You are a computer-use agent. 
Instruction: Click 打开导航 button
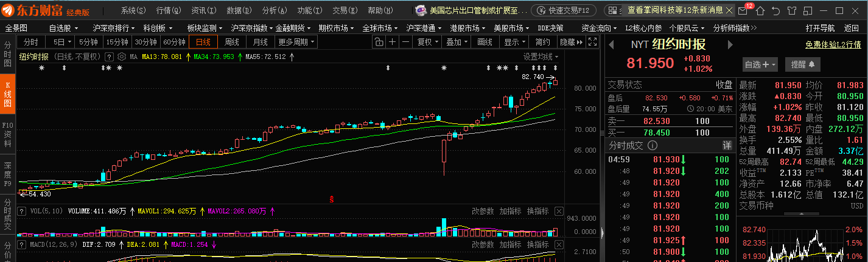pos(820,28)
